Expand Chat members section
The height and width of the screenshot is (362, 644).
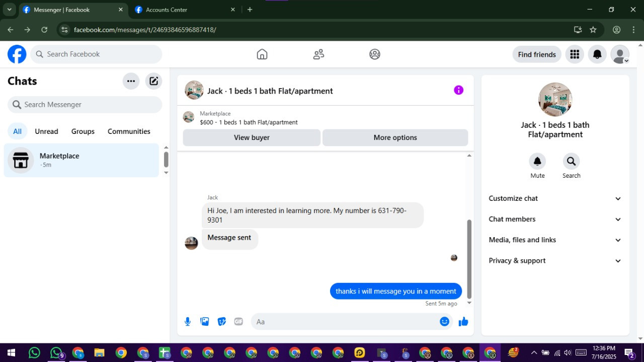coord(555,219)
